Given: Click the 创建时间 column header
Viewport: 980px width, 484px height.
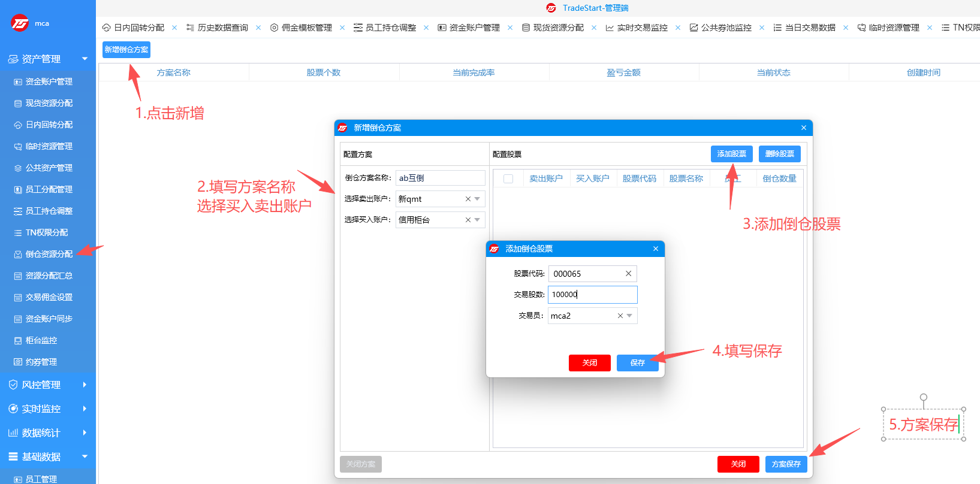Looking at the screenshot, I should coord(924,72).
